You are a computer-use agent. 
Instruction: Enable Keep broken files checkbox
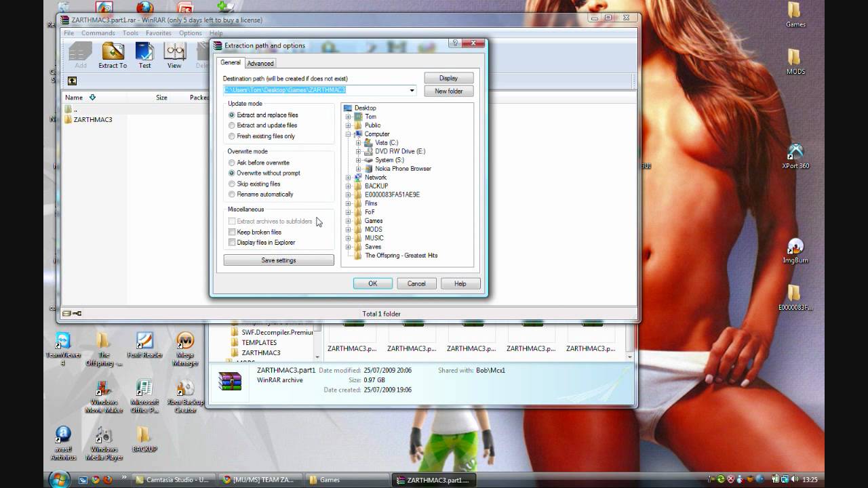coord(232,232)
